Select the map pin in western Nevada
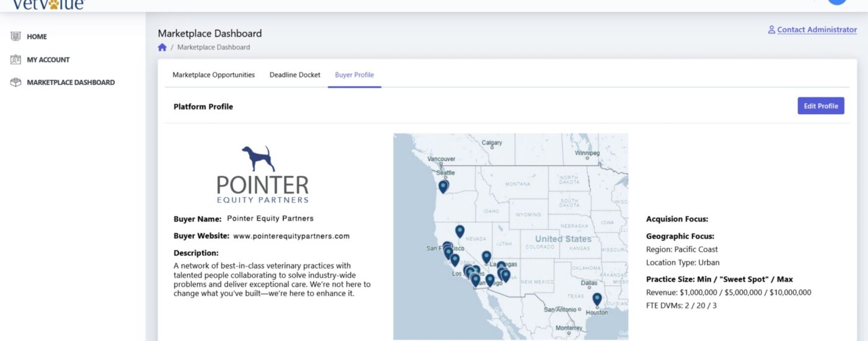868x341 pixels. point(459,231)
